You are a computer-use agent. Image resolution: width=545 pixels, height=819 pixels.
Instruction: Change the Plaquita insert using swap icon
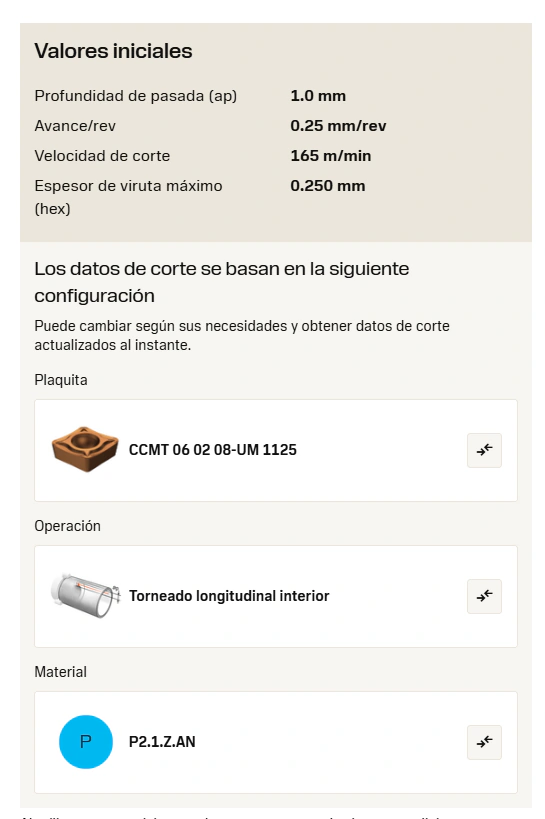[x=484, y=450]
